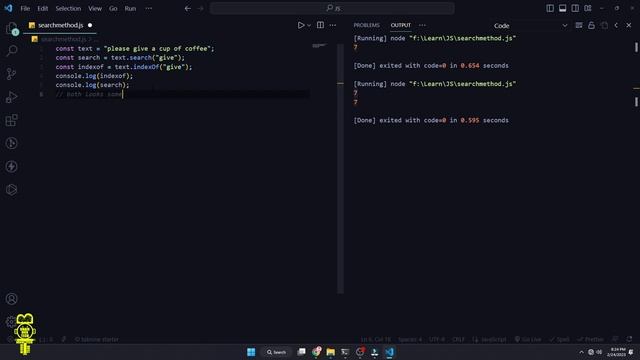Customize layout icon in title bar
This screenshot has height=360, width=640.
[x=588, y=8]
